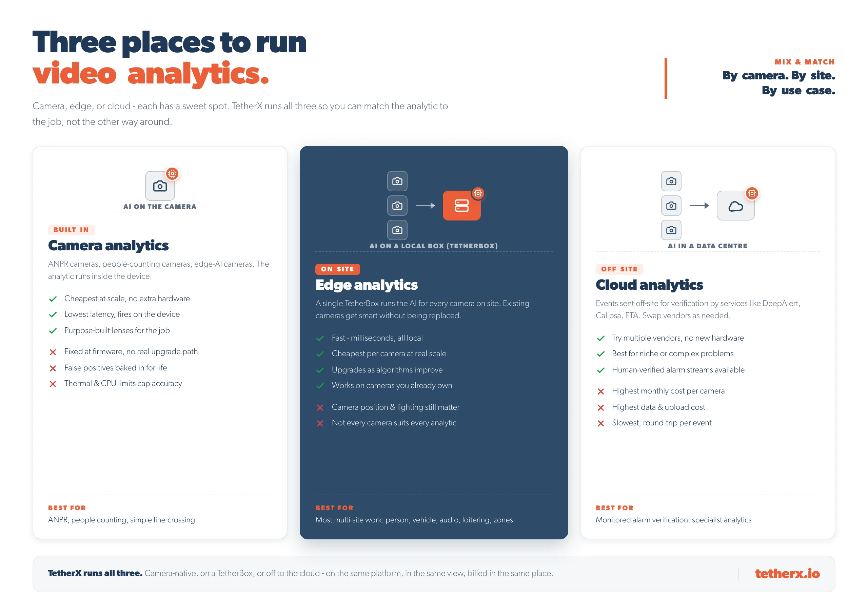Click the red X beside Thermal & CPU limits
The width and height of the screenshot is (868, 614).
(53, 384)
